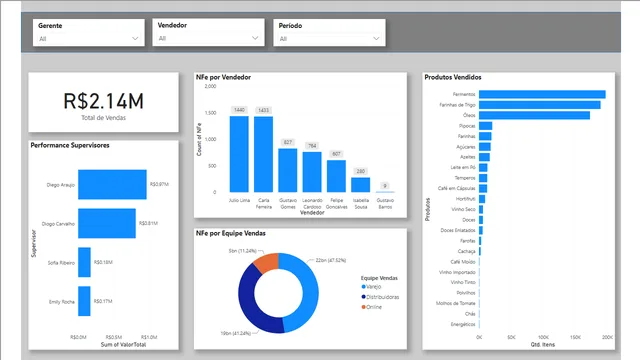Click the Farinhas product bar
Screen dimensions: 640x360
coord(485,136)
